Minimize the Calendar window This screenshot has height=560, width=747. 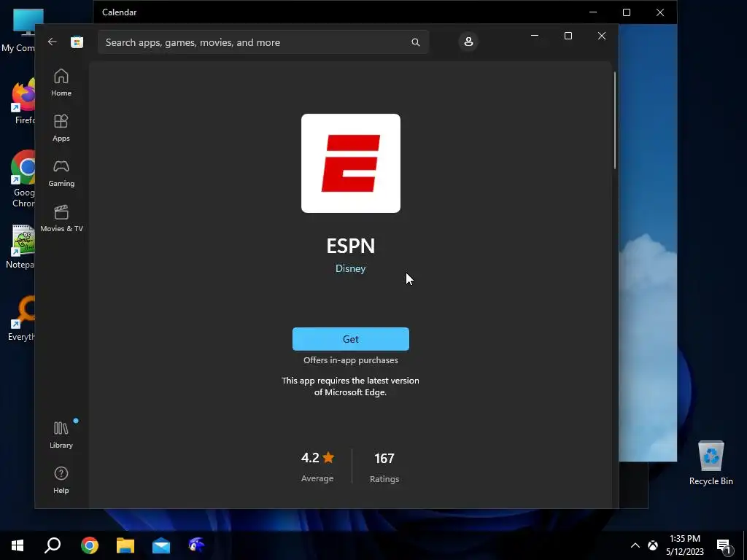click(593, 12)
